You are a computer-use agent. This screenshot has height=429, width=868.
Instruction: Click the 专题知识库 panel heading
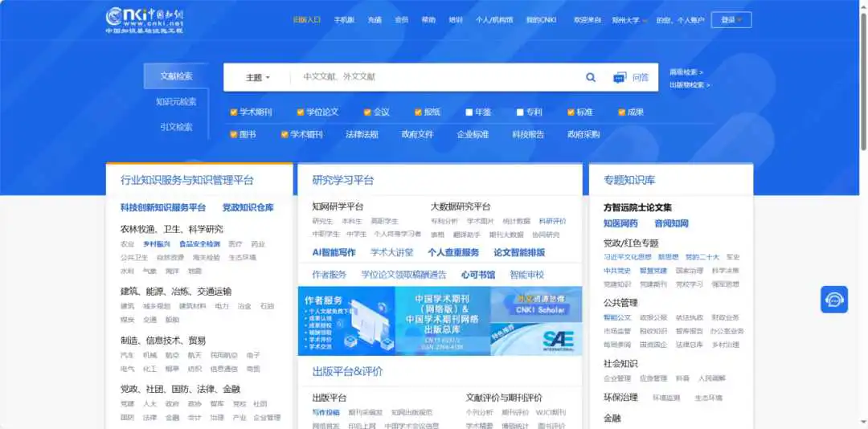(629, 180)
